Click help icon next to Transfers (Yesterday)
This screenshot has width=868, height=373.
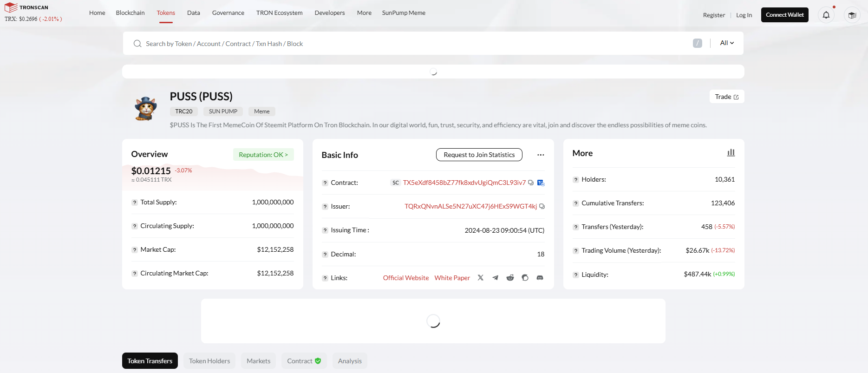click(576, 227)
